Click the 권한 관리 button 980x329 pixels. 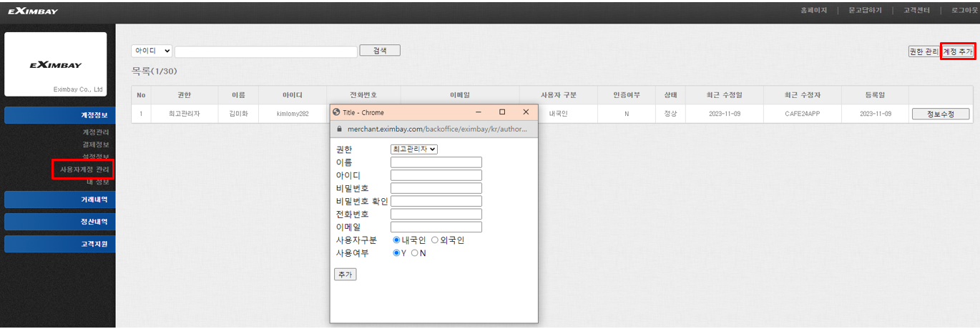(x=923, y=51)
